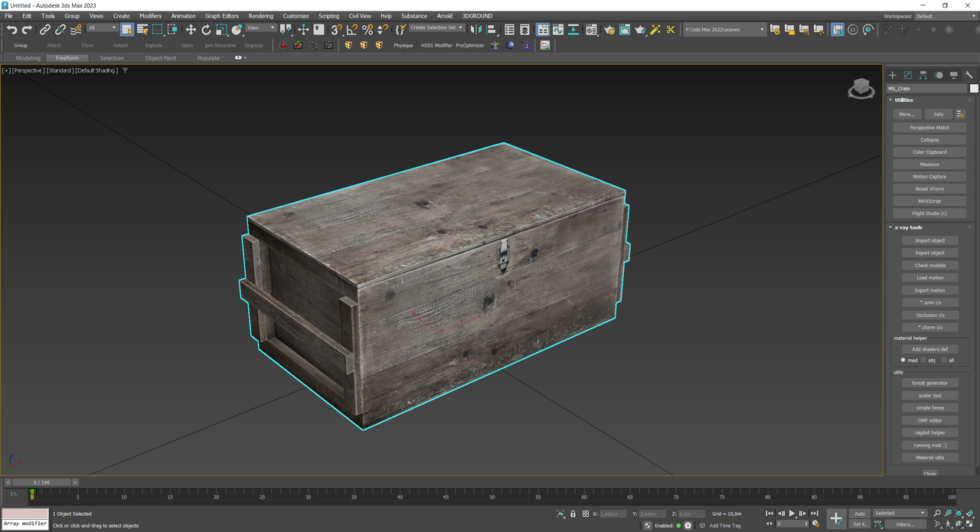Screen dimensions: 980x532
Task: Select the 'obj' radio button
Action: pyautogui.click(x=923, y=360)
